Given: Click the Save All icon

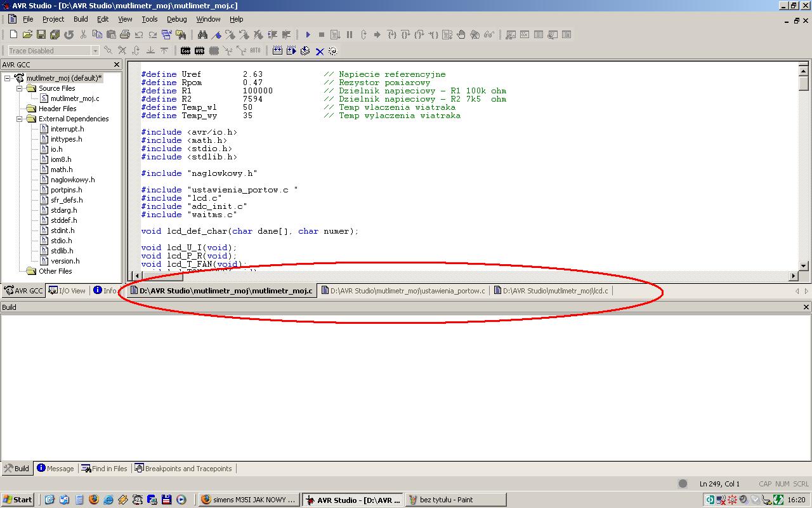Looking at the screenshot, I should [55, 34].
